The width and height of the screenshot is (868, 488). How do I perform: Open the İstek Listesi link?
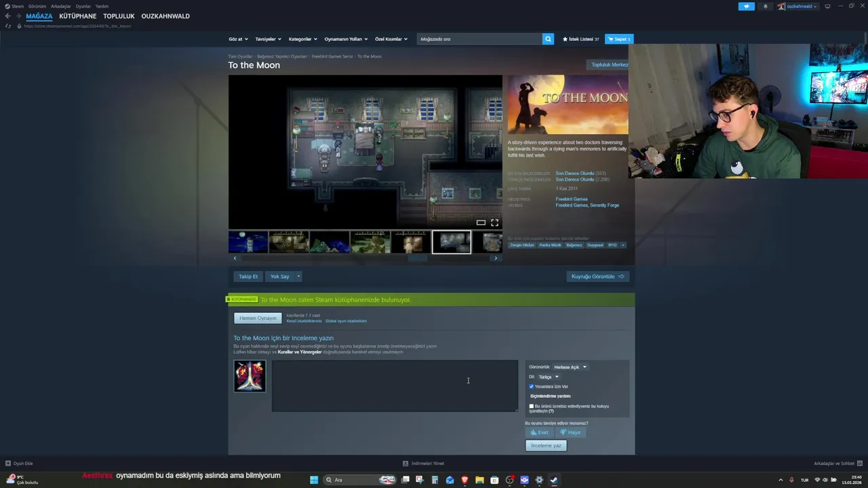[x=580, y=39]
